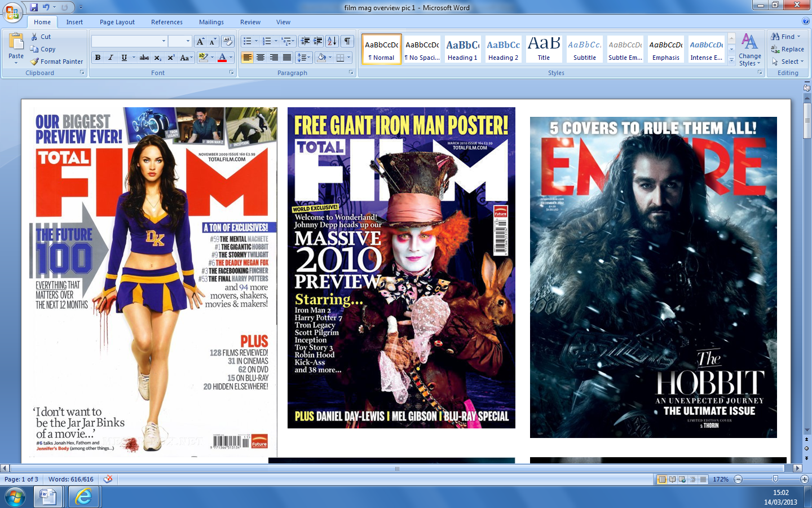Select Center alignment
The height and width of the screenshot is (508, 812).
click(x=261, y=58)
